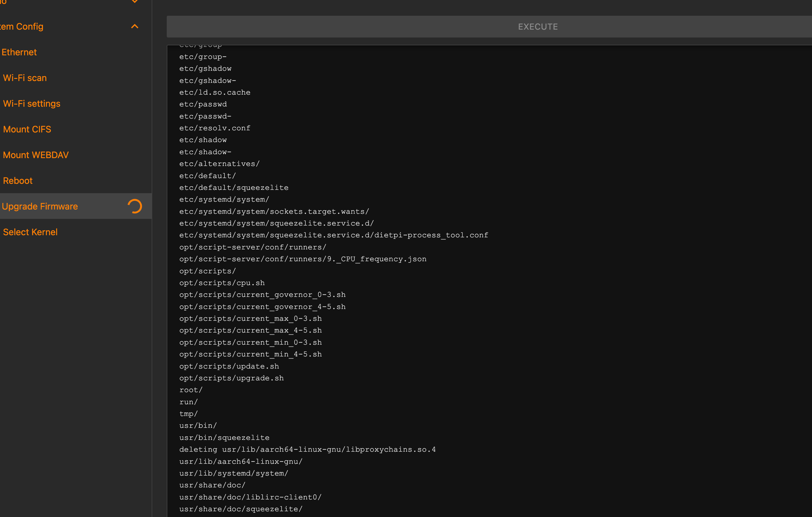This screenshot has height=517, width=812.
Task: Open the Mount WEBDAV script
Action: [36, 155]
